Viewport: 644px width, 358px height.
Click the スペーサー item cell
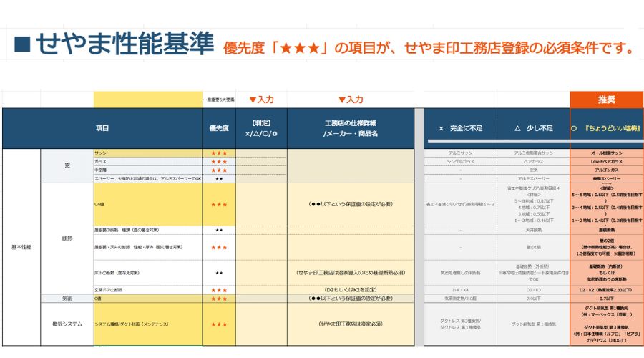148,178
